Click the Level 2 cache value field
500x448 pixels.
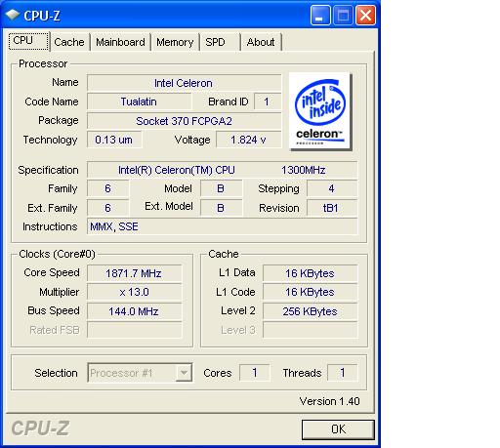pos(310,311)
